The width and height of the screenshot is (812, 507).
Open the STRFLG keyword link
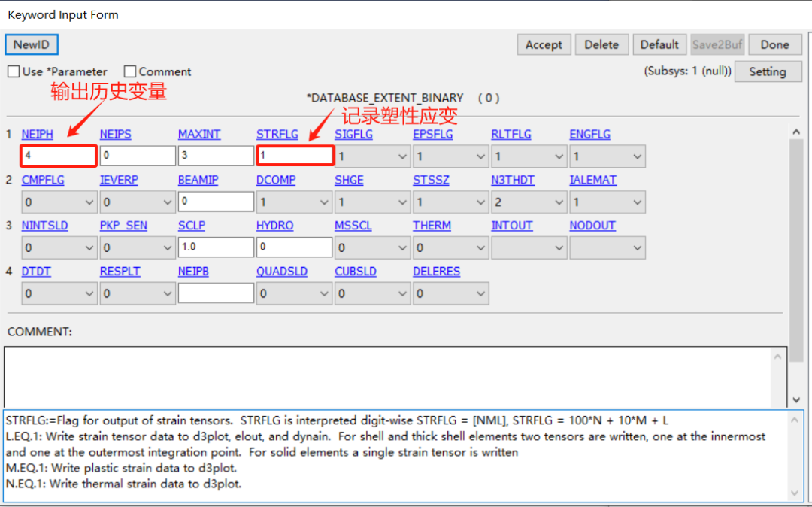click(x=277, y=134)
